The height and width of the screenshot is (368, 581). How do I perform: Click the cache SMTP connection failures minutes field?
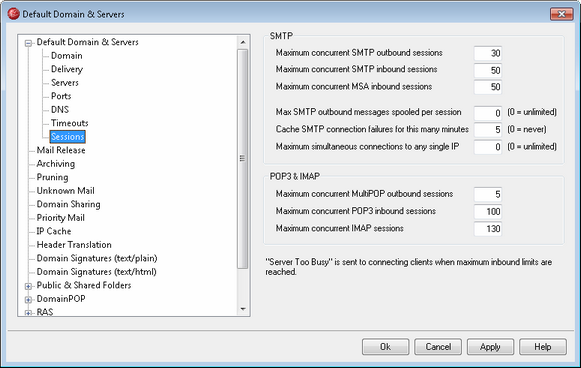click(488, 130)
